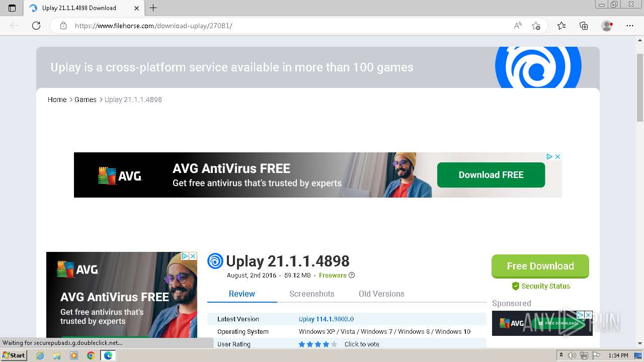Screen dimensions: 644x362
Task: Refresh the current page
Action: click(x=36, y=26)
